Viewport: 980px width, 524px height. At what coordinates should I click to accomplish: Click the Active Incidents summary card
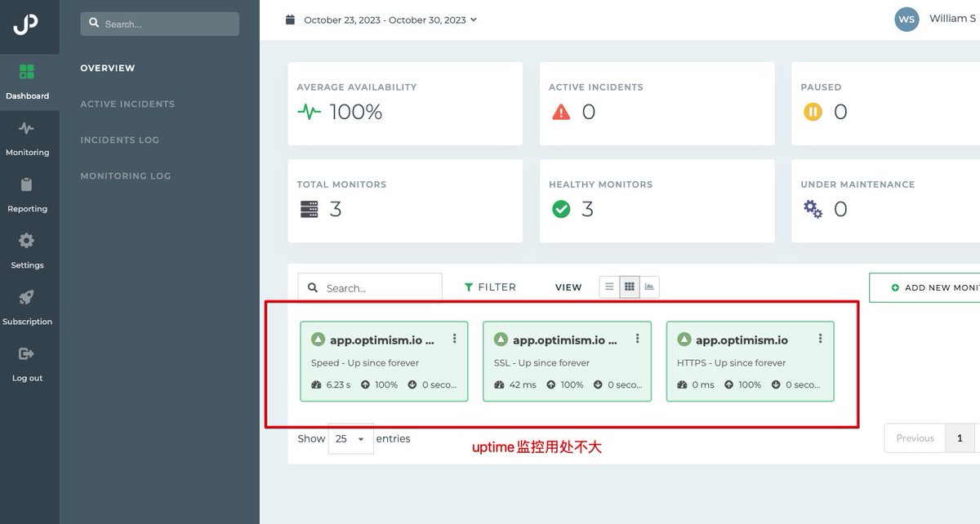tap(657, 104)
